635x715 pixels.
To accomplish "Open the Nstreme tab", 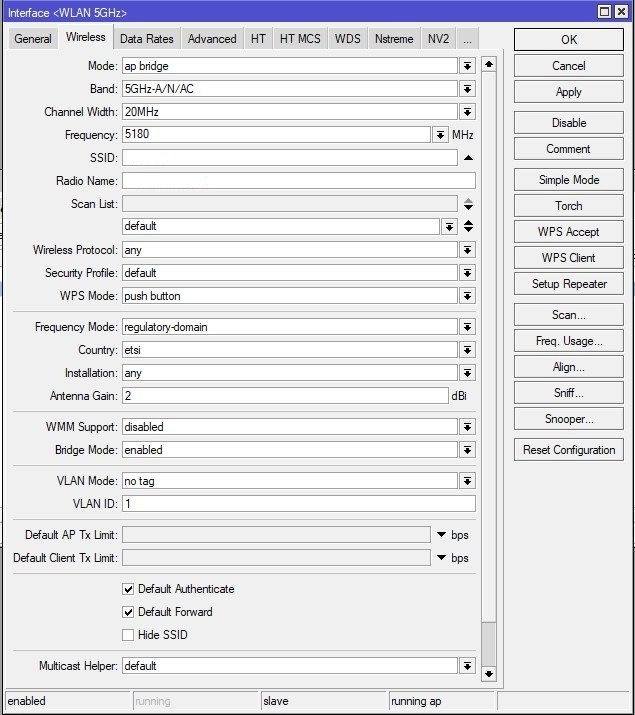I will 394,39.
